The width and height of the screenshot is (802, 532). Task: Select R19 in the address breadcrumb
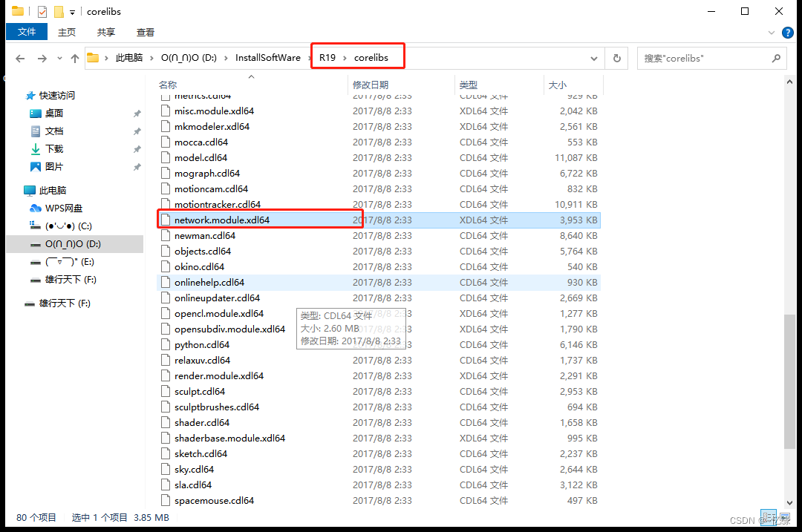(327, 58)
